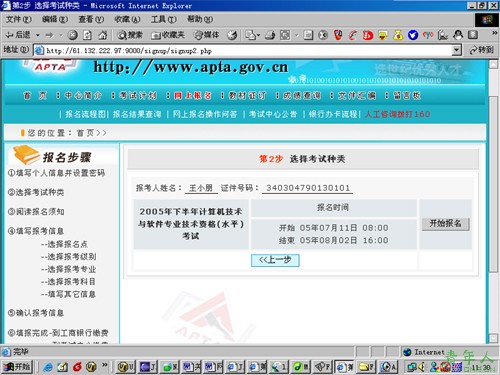Open the Windows 开始 Start button

coord(17,367)
